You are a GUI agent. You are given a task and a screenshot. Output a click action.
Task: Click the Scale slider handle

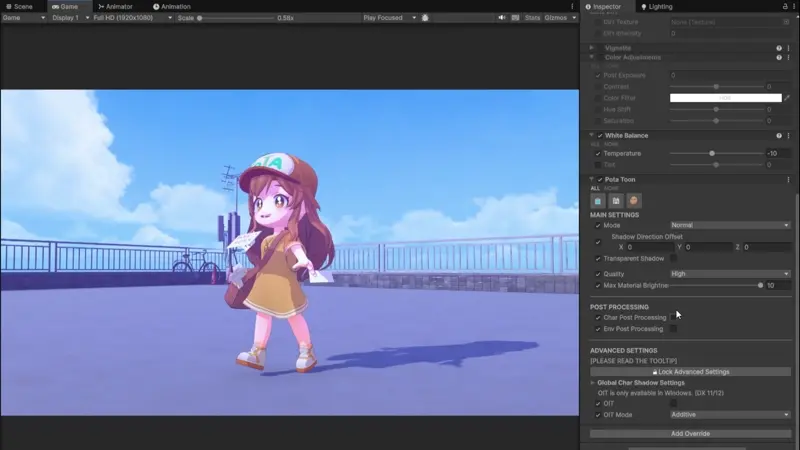click(199, 18)
